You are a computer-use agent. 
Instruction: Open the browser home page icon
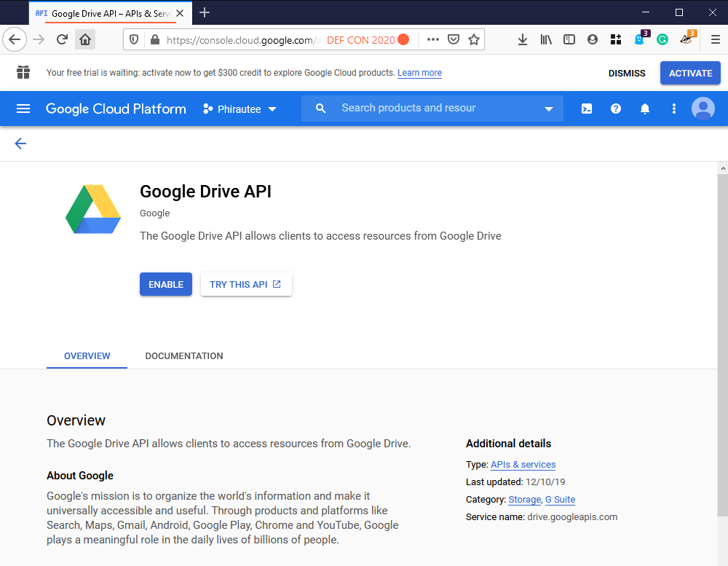point(85,39)
